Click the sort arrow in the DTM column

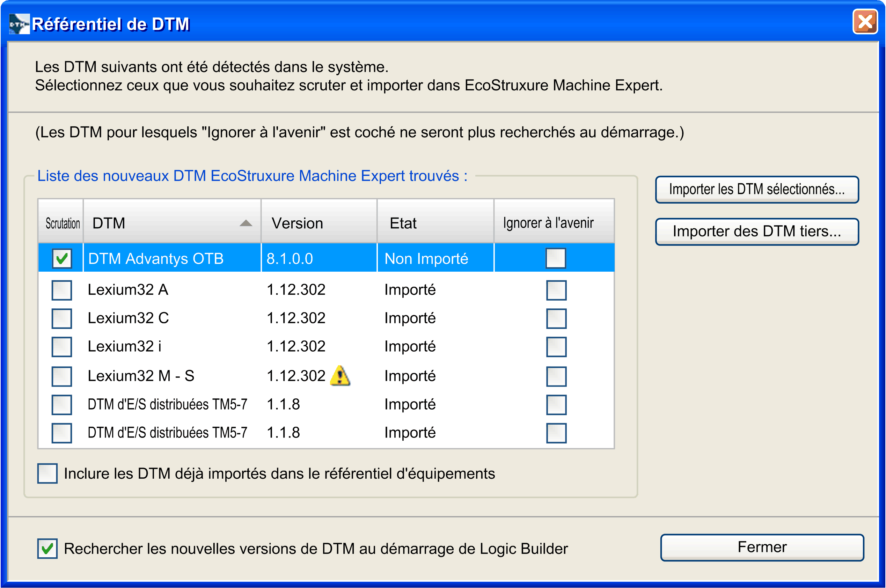(x=246, y=223)
